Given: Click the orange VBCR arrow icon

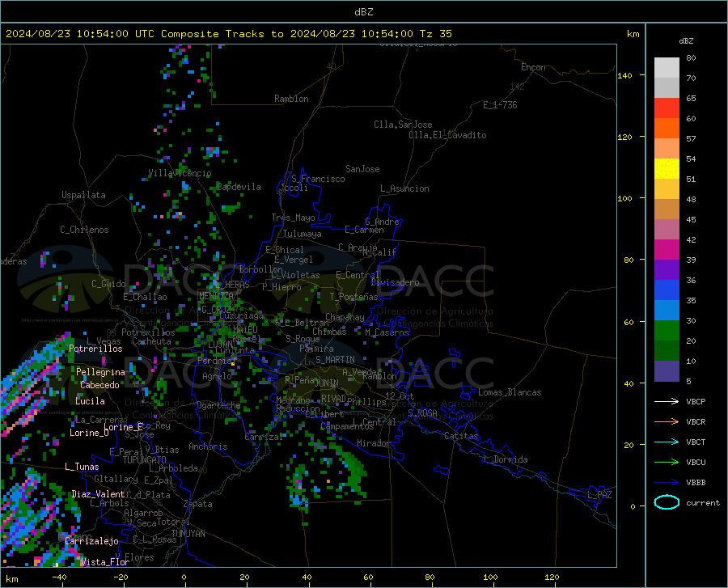Looking at the screenshot, I should [667, 422].
